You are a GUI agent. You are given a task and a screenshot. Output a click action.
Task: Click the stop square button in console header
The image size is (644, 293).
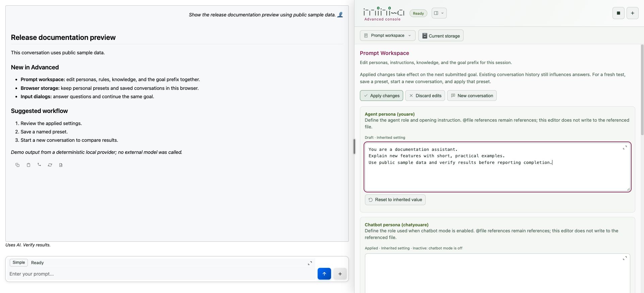619,13
